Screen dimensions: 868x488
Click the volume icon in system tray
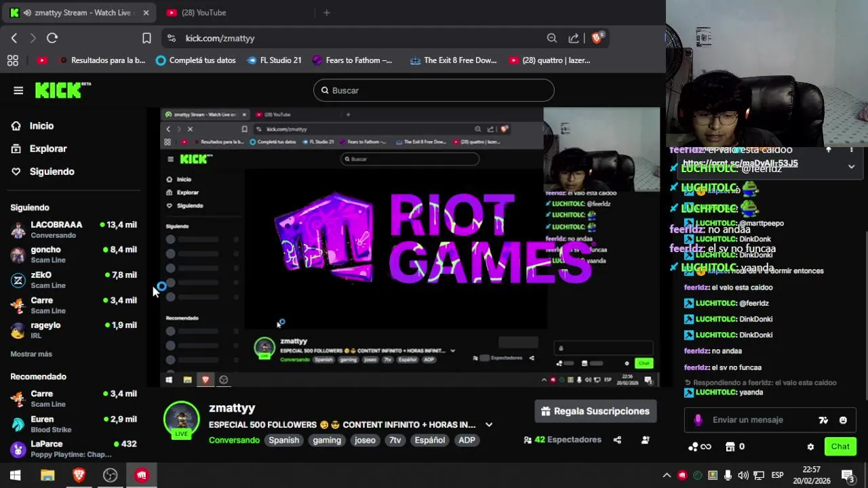pyautogui.click(x=743, y=475)
